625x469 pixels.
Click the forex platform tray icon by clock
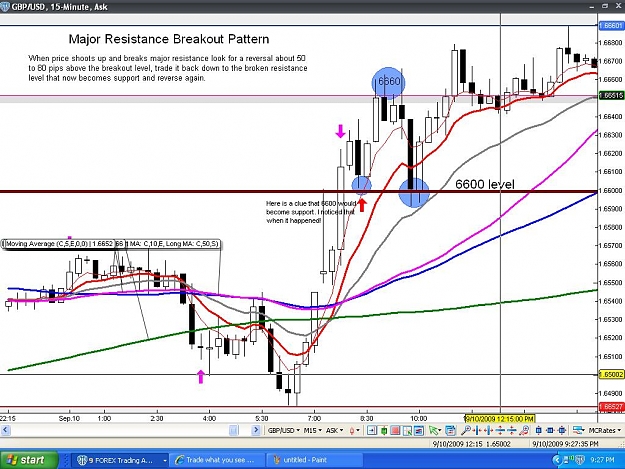[579, 460]
